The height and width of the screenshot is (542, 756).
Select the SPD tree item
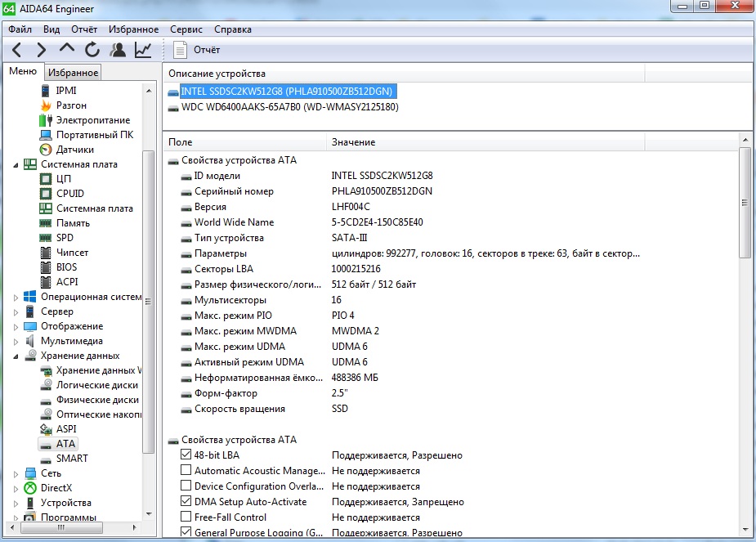65,238
